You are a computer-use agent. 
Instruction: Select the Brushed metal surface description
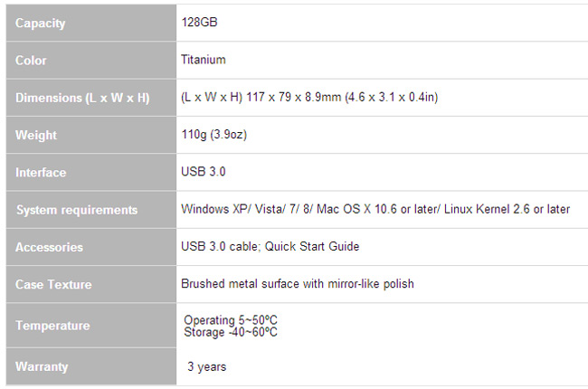(298, 284)
